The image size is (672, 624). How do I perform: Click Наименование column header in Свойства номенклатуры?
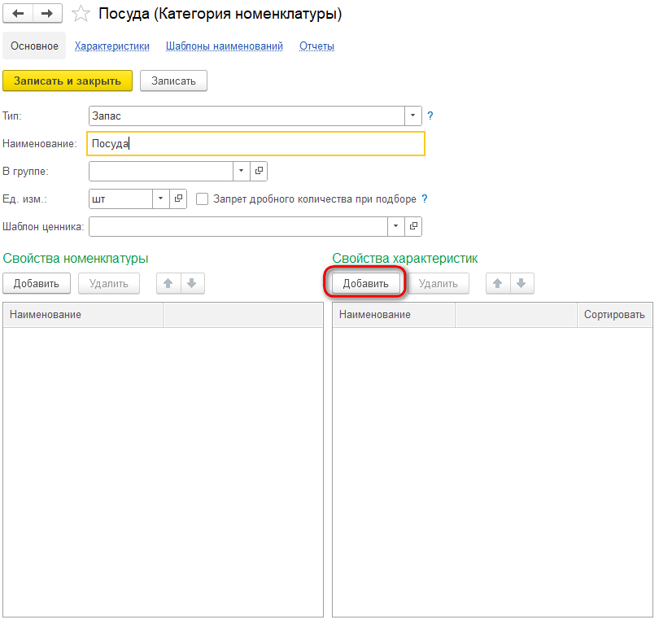83,315
